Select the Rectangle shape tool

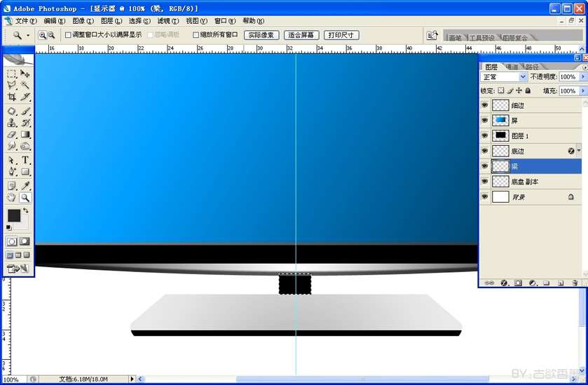25,172
